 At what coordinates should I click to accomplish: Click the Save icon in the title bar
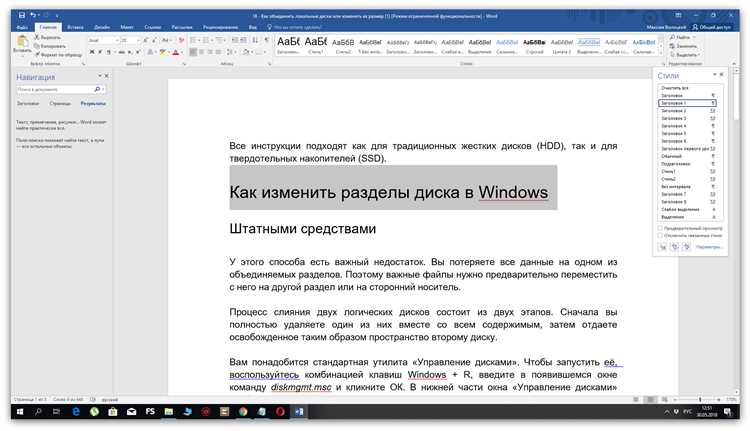[22, 15]
